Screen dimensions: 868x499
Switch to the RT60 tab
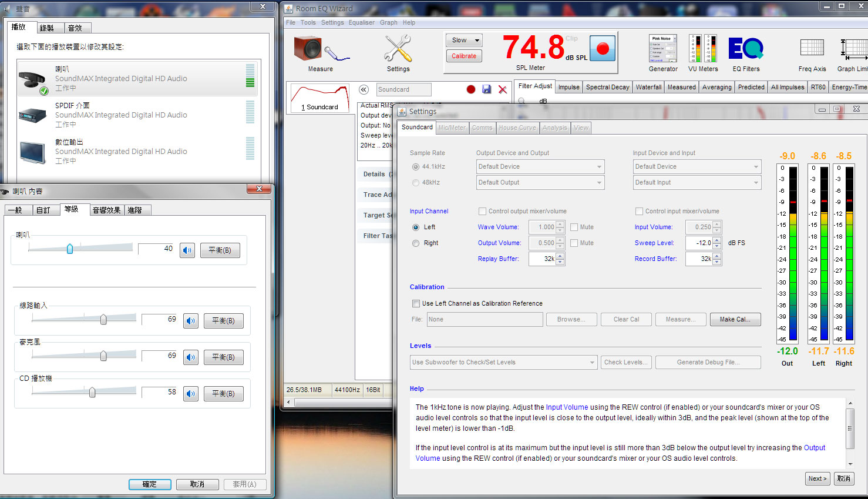818,87
